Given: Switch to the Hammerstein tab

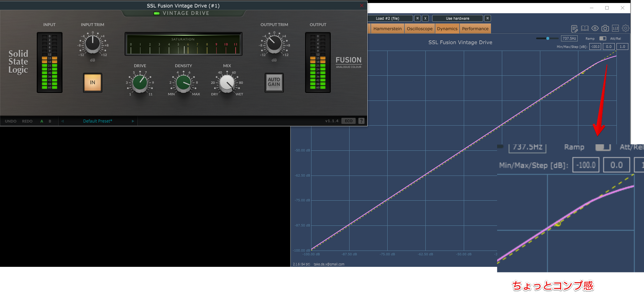Looking at the screenshot, I should 388,29.
